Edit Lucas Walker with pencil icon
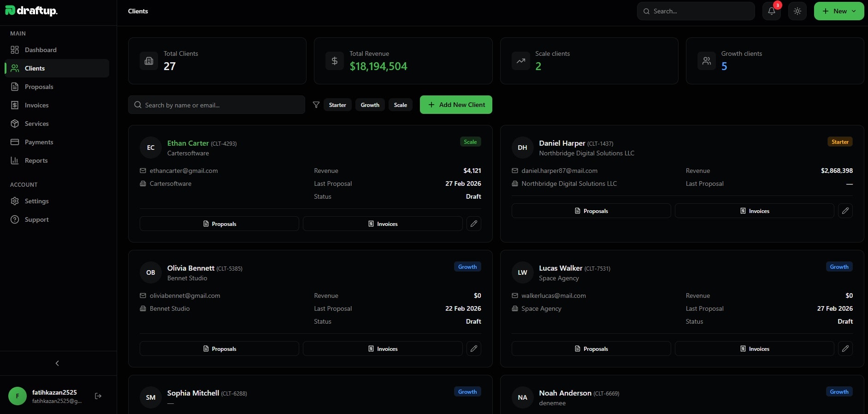This screenshot has height=414, width=868. (x=845, y=349)
